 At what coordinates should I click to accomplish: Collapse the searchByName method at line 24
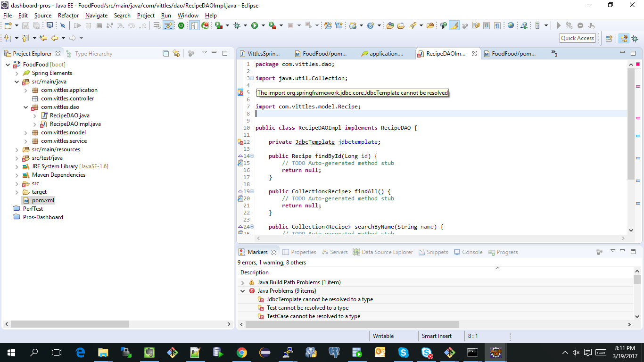[252, 227]
